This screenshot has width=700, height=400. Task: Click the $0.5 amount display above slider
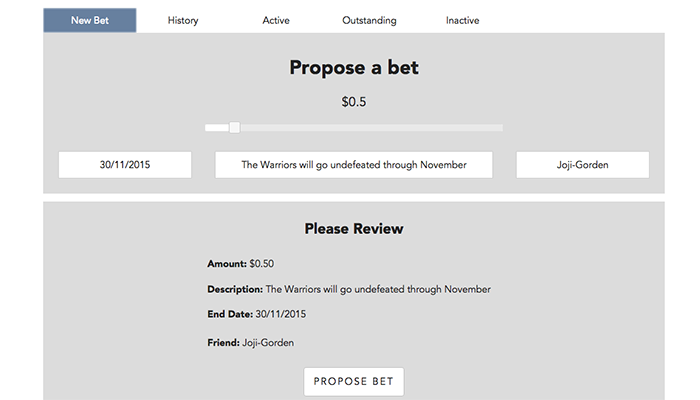[x=354, y=102]
